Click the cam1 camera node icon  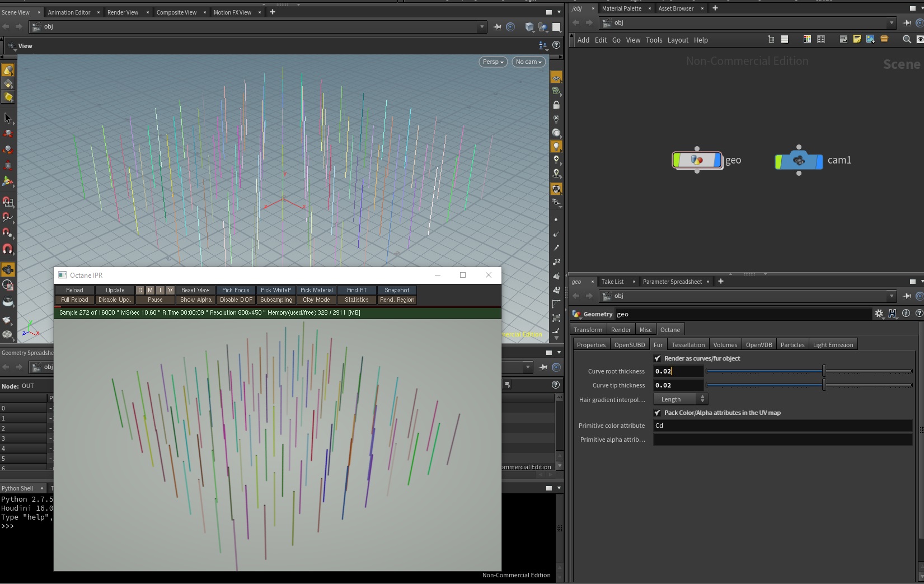799,161
